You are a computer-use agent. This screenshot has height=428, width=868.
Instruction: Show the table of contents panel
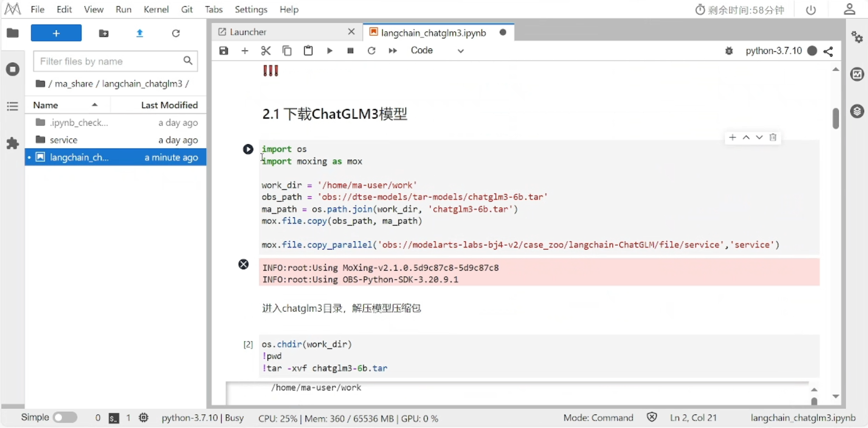click(13, 107)
